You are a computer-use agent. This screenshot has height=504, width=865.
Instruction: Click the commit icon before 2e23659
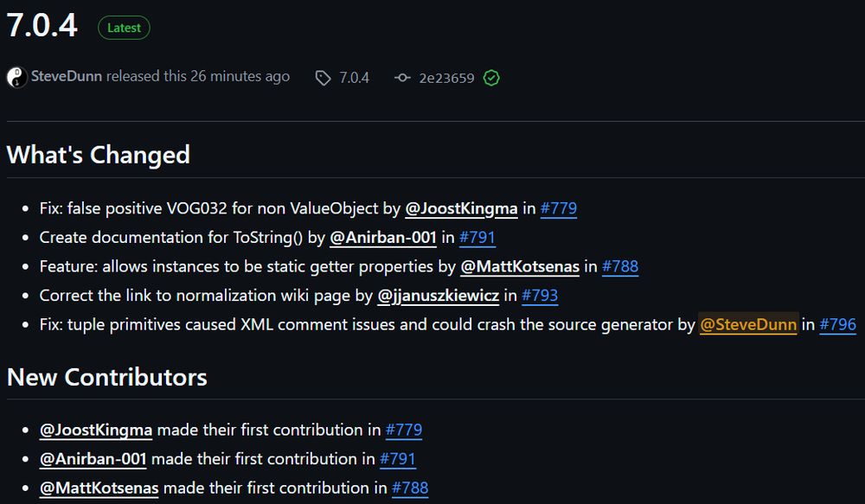click(402, 78)
